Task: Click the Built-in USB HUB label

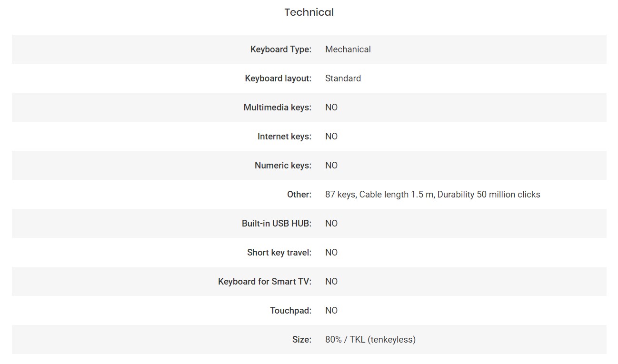Action: click(276, 224)
